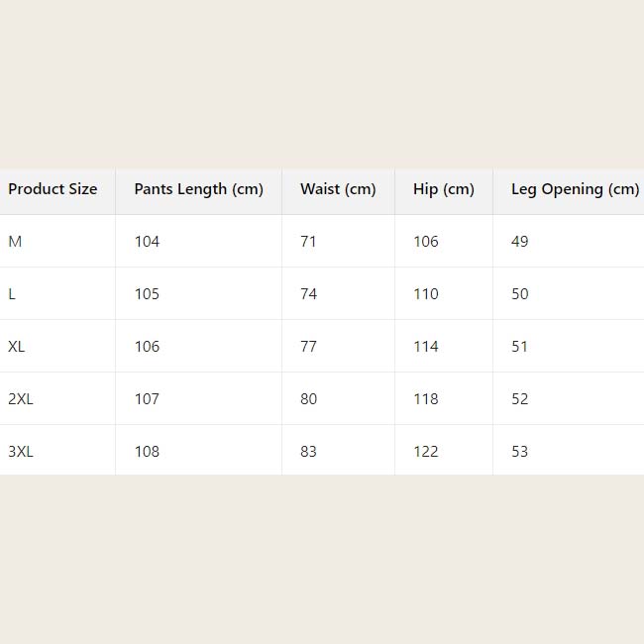Click the Product Size column header

click(x=53, y=189)
